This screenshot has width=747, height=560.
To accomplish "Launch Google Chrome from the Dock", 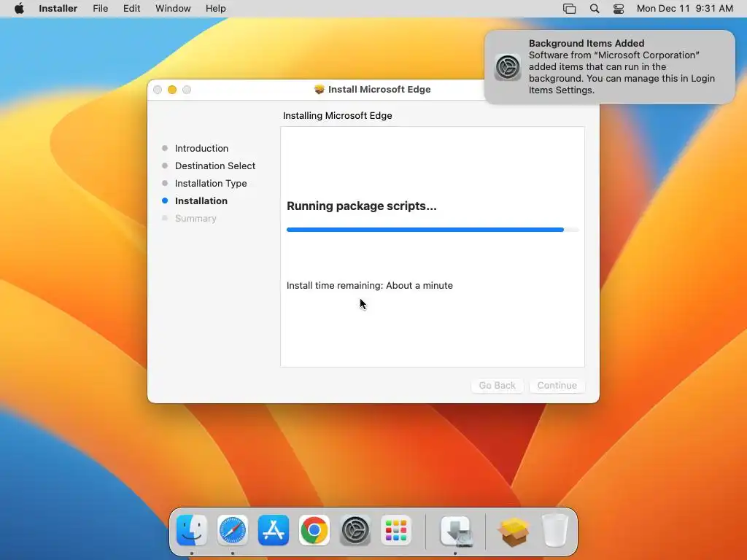I will pyautogui.click(x=314, y=530).
